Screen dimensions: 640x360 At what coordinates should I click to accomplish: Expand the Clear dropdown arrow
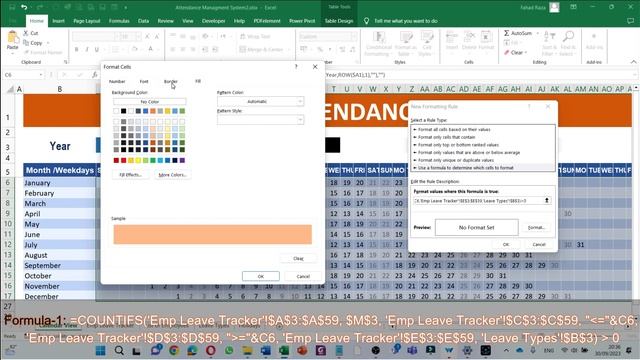pyautogui.click(x=526, y=52)
